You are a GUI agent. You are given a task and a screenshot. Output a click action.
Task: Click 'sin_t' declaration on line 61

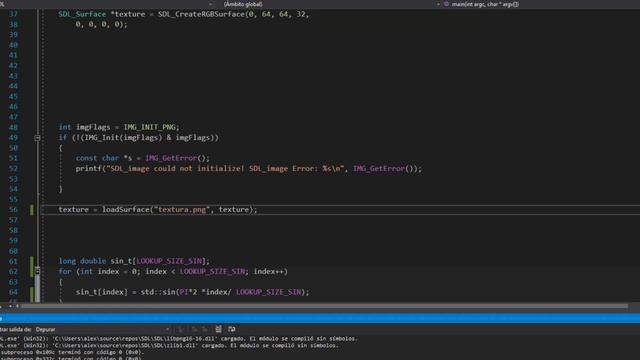coord(121,261)
